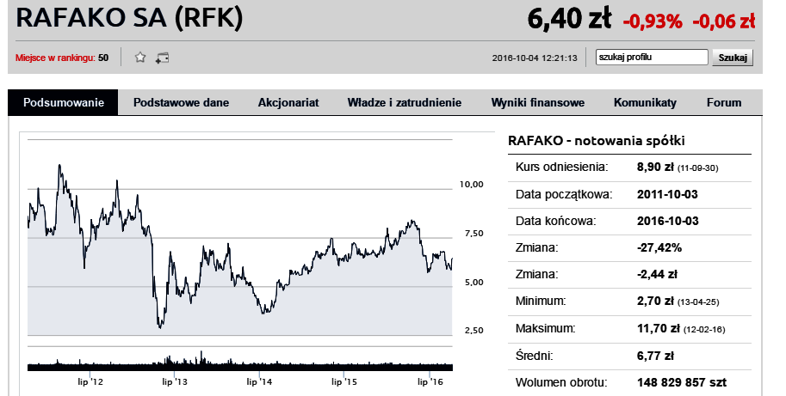Image resolution: width=786 pixels, height=396 pixels.
Task: Open the Komunikaty tab
Action: click(645, 103)
